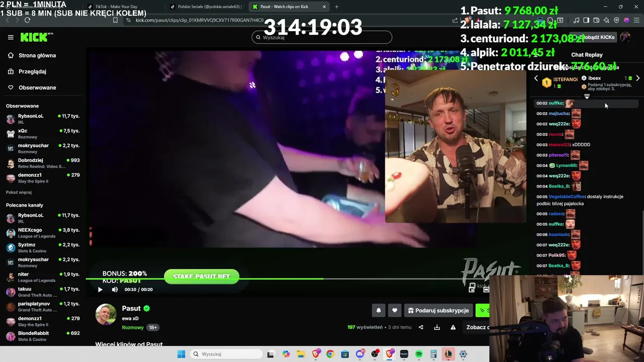Open the Rozmowy category link
644x362 pixels.
[x=132, y=327]
